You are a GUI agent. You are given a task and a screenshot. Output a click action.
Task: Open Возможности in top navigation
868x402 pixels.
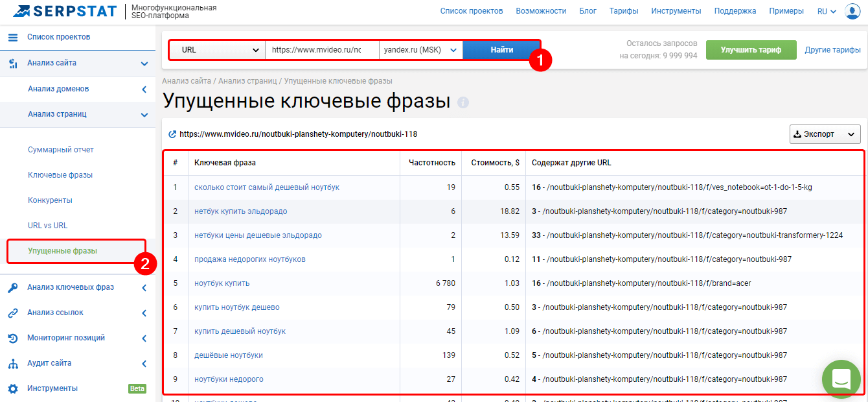[541, 11]
